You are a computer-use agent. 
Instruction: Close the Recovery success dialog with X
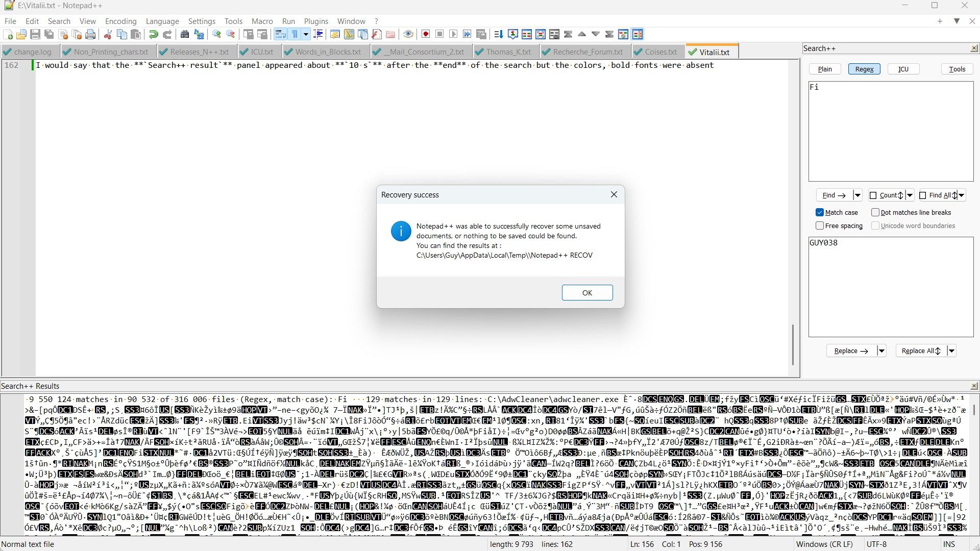[x=614, y=194]
